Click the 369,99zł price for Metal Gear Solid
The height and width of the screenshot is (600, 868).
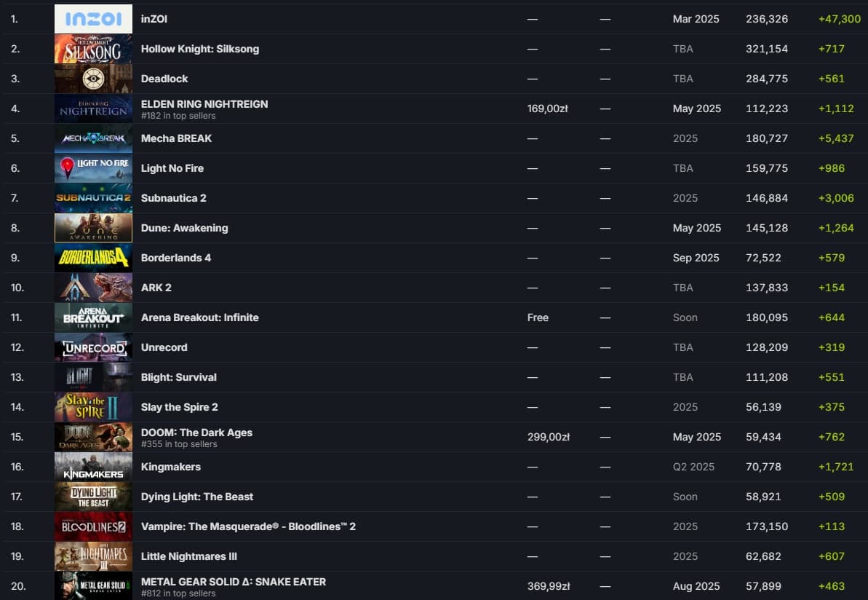549,586
